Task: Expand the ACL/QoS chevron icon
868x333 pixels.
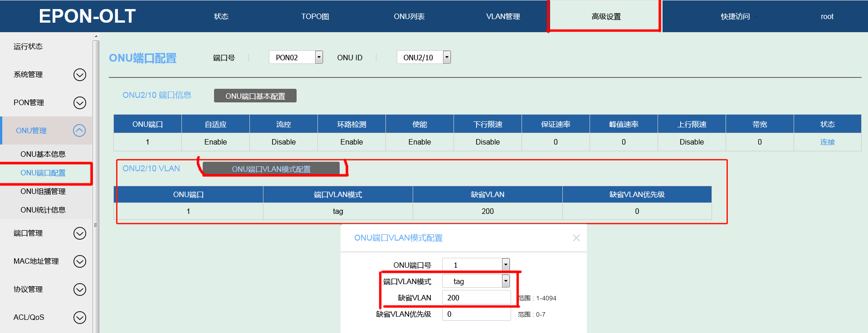Action: click(x=79, y=318)
